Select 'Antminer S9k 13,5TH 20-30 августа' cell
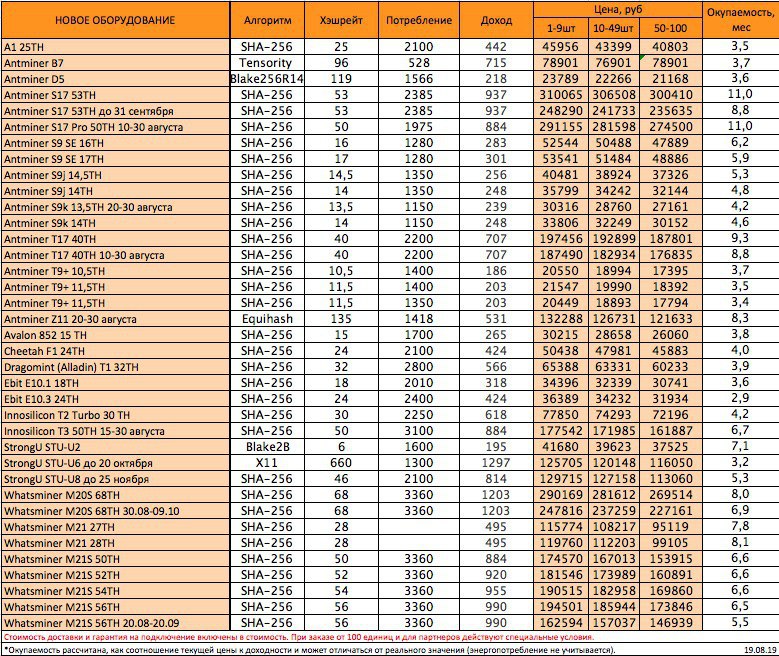 (115, 207)
